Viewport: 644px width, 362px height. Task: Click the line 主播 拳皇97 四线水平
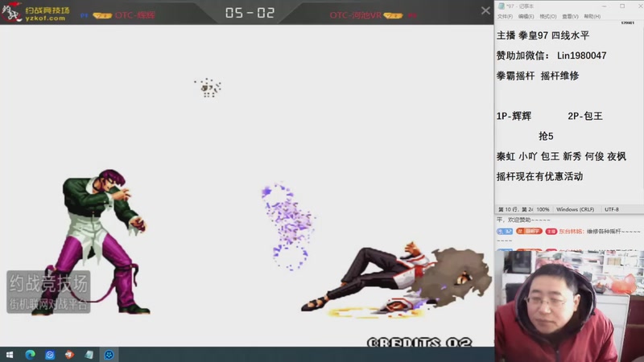[x=543, y=35]
